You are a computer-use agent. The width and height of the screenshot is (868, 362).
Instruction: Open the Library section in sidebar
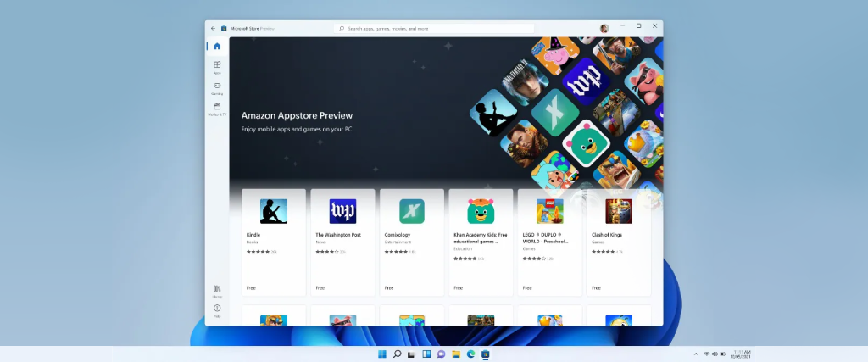217,292
